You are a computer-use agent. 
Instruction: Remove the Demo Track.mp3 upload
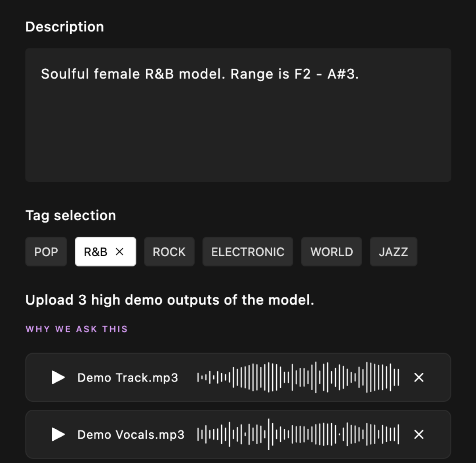click(419, 377)
